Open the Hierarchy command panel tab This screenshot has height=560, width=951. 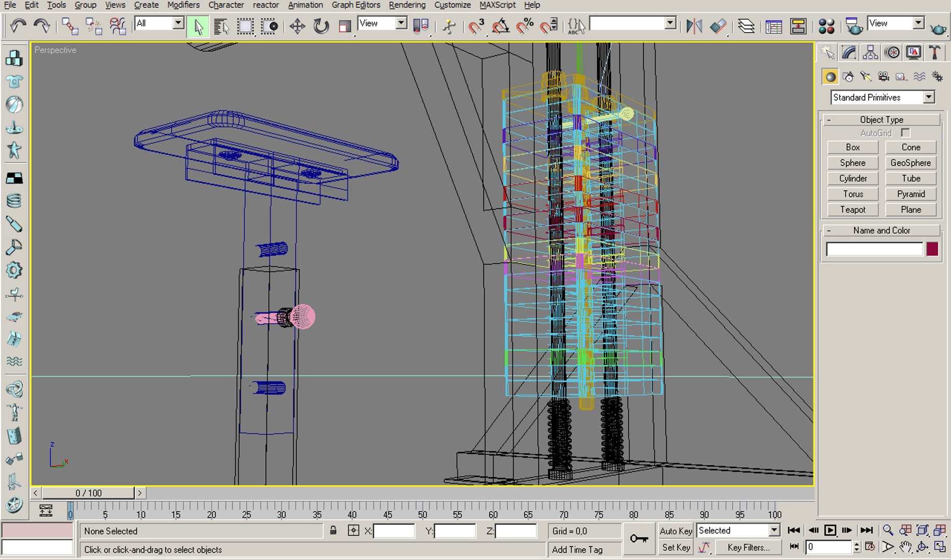pos(871,52)
